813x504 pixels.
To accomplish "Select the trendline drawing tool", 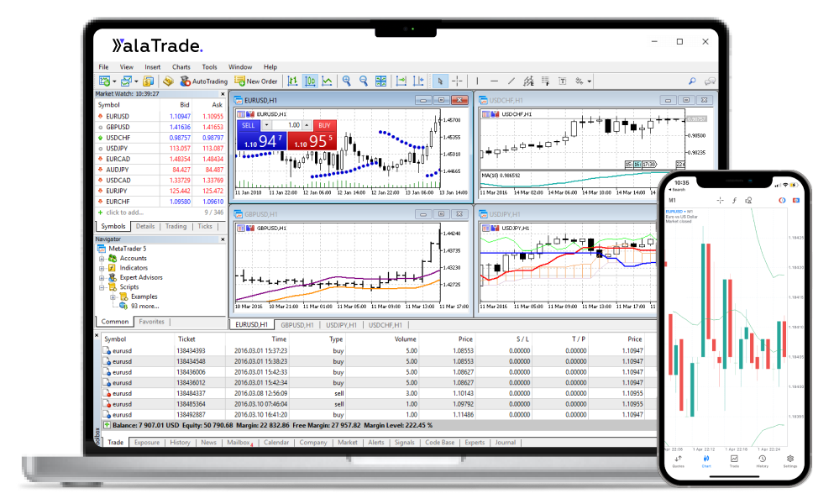I will tap(511, 81).
